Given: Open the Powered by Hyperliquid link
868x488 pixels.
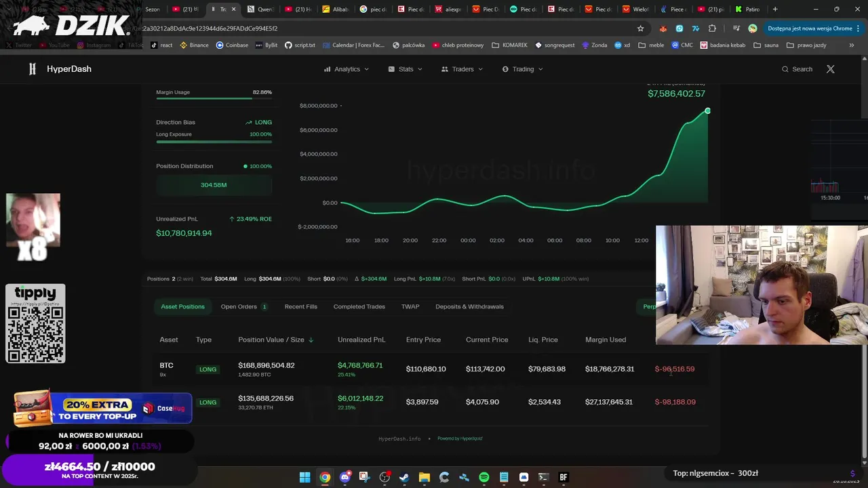Looking at the screenshot, I should coord(460,439).
